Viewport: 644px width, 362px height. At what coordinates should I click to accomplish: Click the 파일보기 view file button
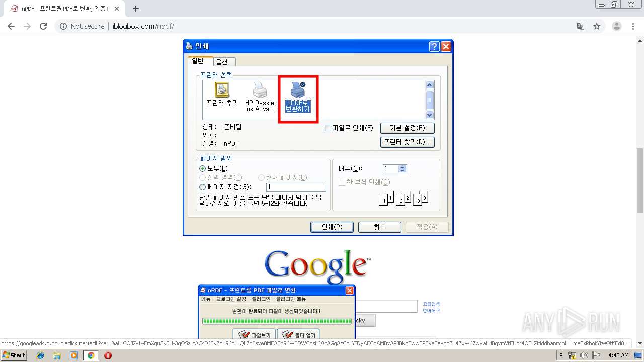point(254,334)
